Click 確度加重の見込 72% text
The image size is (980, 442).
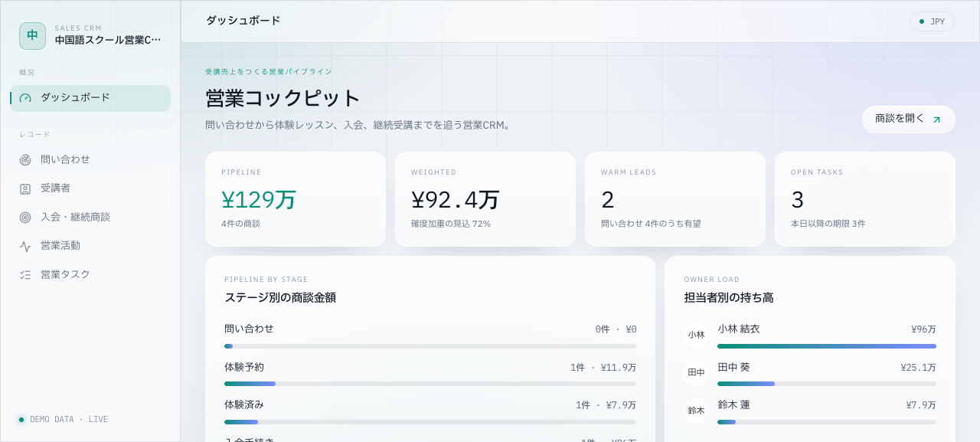point(451,224)
